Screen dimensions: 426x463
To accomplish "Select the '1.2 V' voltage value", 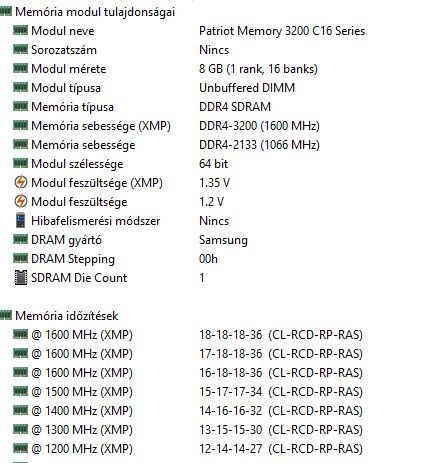I will coord(212,202).
